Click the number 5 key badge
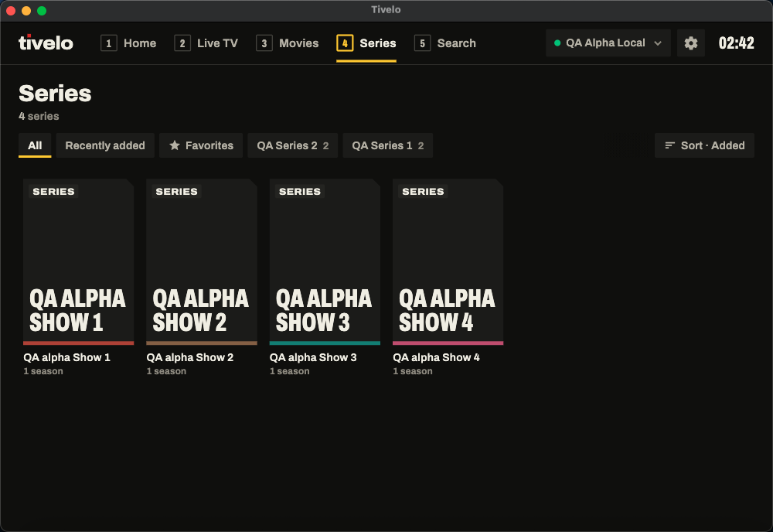This screenshot has width=773, height=532. [423, 43]
